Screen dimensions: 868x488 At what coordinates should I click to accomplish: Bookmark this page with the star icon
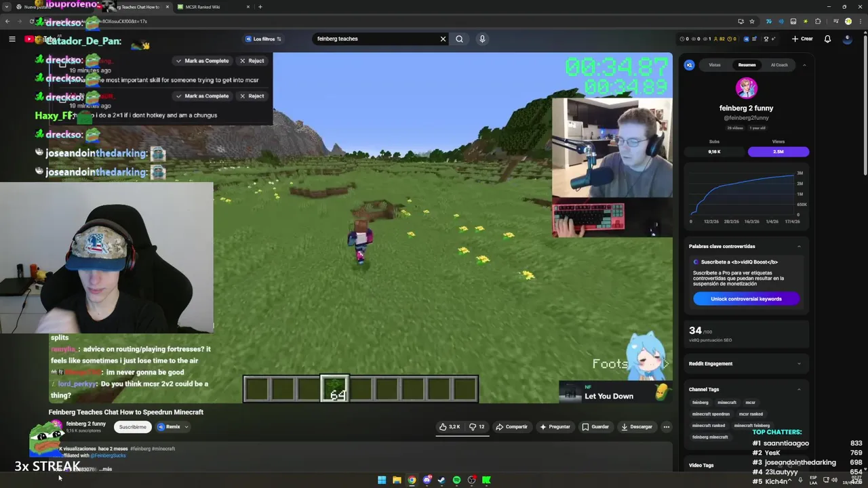click(x=752, y=21)
